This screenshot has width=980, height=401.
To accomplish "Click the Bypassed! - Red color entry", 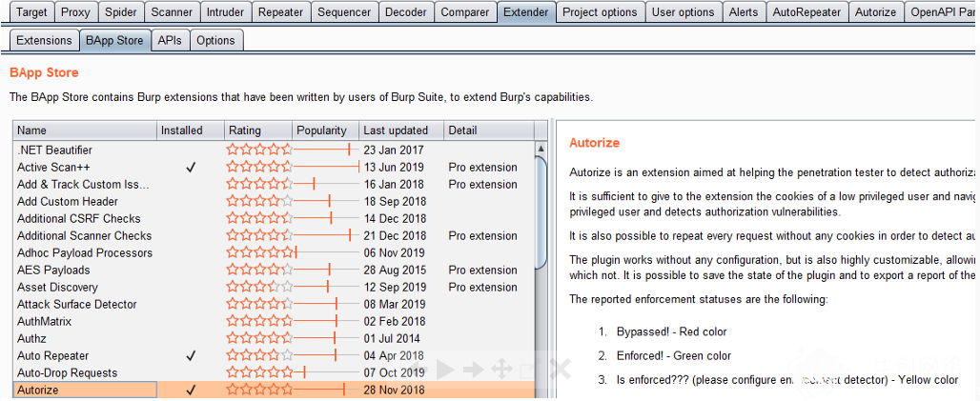I will [671, 331].
